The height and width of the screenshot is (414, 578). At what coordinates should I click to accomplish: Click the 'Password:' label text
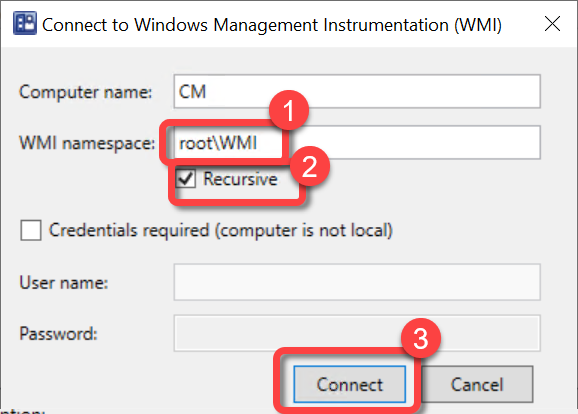point(58,334)
